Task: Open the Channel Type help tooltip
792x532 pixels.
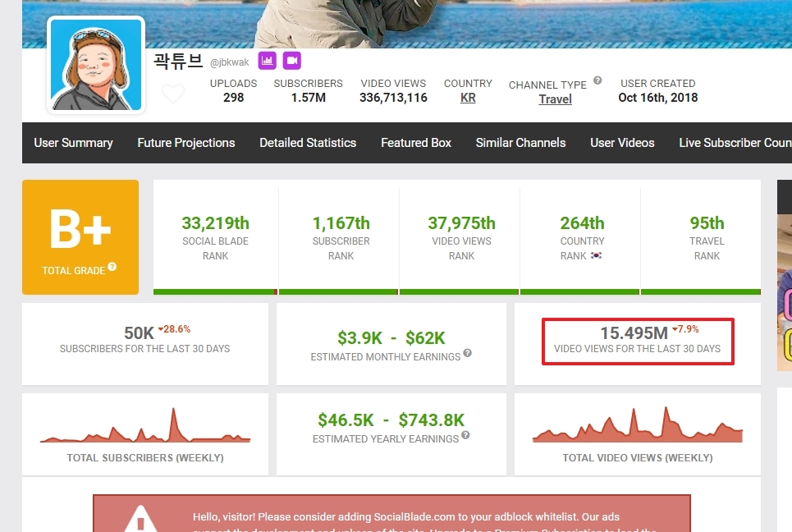Action: (x=597, y=80)
